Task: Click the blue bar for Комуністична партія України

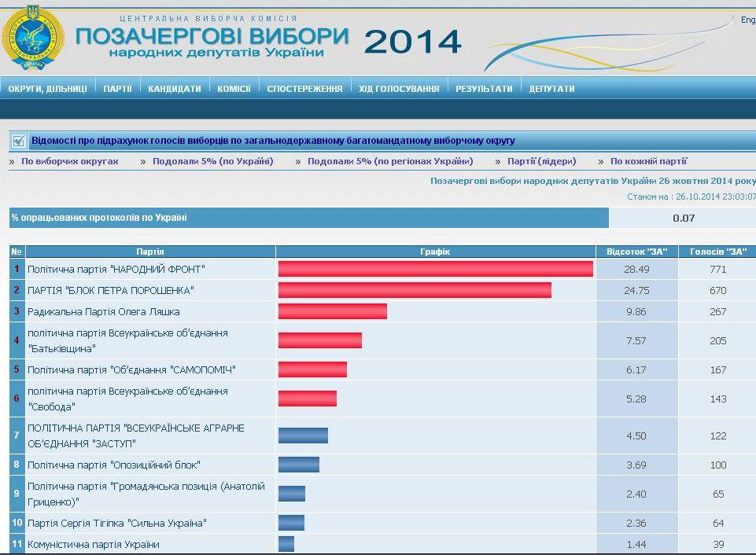Action: (286, 544)
